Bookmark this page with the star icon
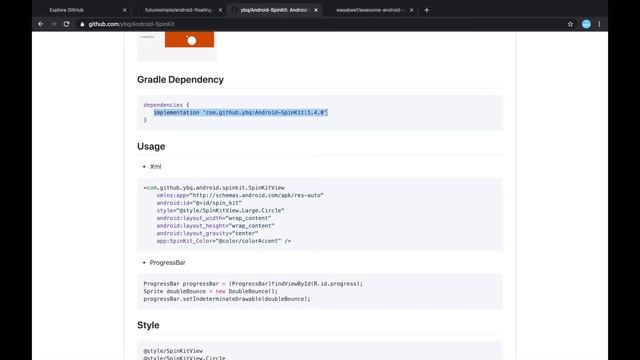Image resolution: width=640 pixels, height=360 pixels. pyautogui.click(x=570, y=24)
